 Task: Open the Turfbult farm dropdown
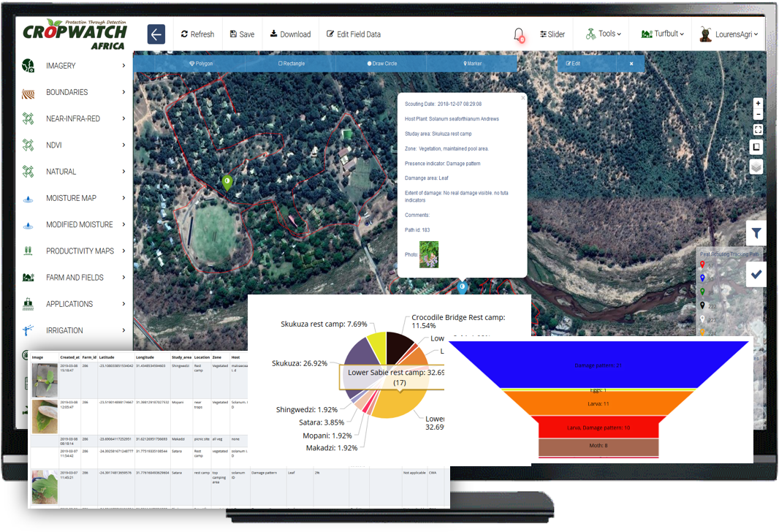coord(663,34)
